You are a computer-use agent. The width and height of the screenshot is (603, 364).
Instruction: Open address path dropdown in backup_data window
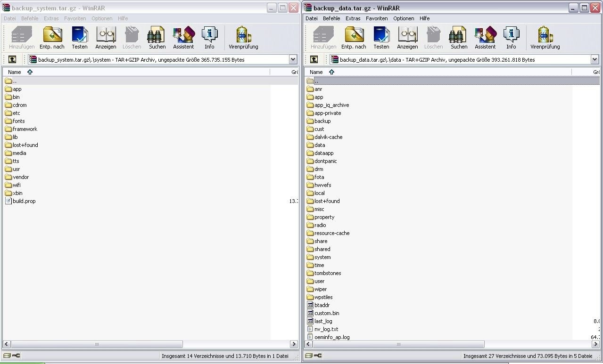click(x=595, y=59)
